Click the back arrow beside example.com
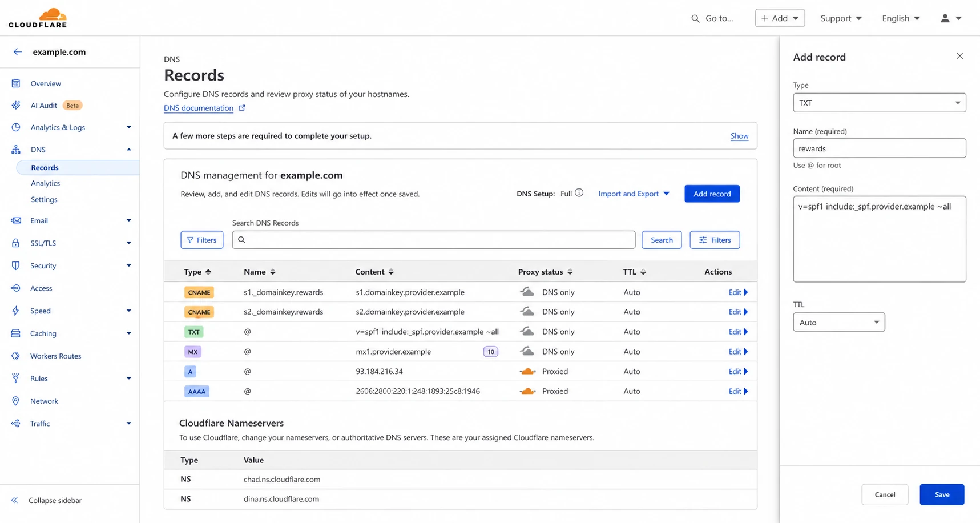 point(18,51)
